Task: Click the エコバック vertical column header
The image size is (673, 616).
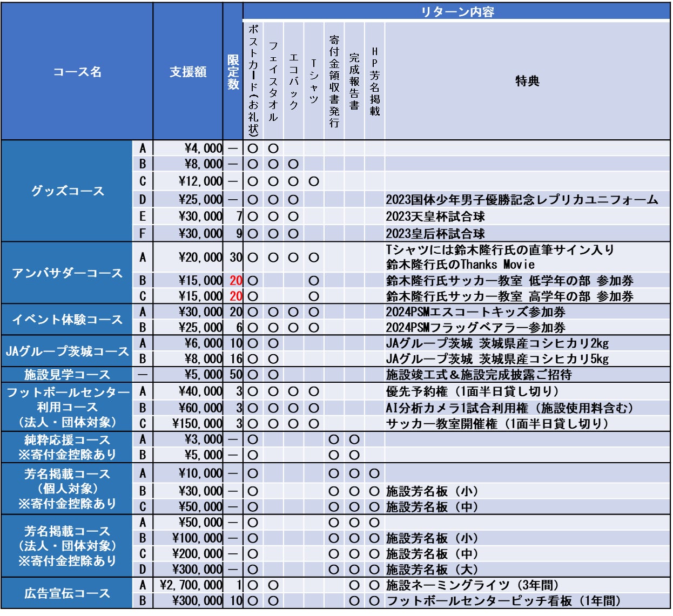Action: 293,81
